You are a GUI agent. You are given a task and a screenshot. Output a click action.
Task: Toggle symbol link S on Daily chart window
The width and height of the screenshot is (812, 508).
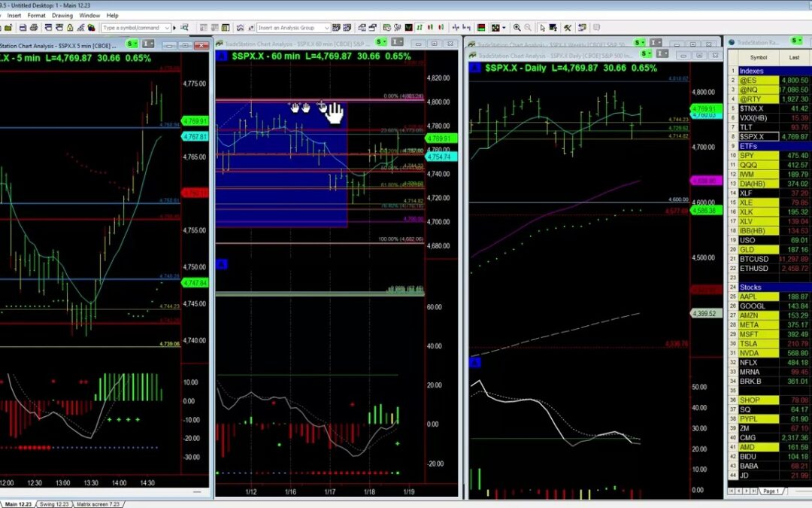click(x=647, y=53)
